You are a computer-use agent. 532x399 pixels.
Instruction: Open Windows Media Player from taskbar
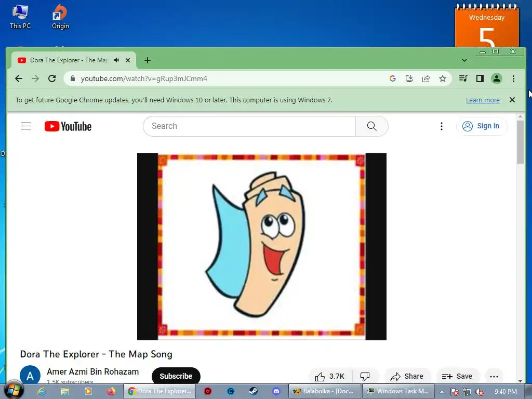tap(88, 391)
